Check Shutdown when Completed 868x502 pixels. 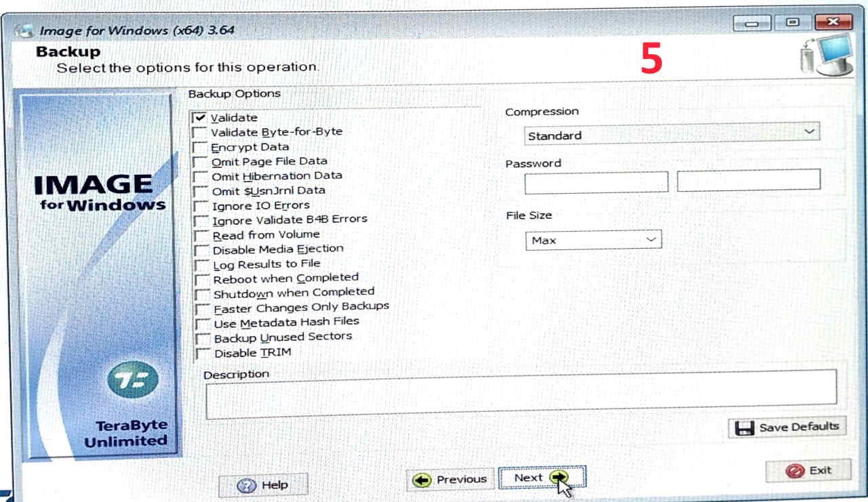click(202, 295)
